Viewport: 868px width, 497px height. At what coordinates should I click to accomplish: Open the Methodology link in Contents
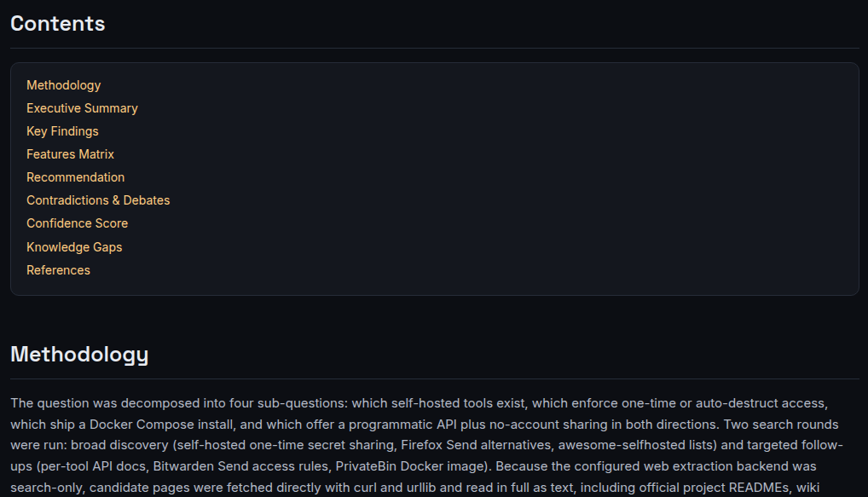(x=64, y=85)
